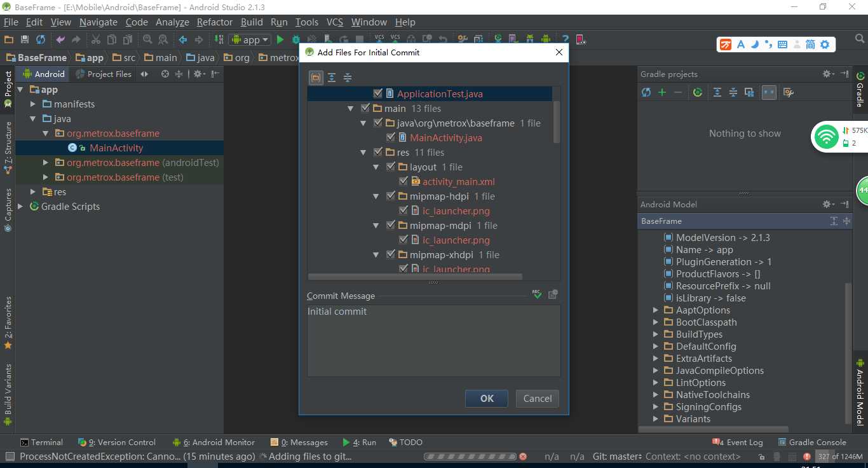Uncheck the mipmap-mdpi folder checkbox

pyautogui.click(x=391, y=225)
